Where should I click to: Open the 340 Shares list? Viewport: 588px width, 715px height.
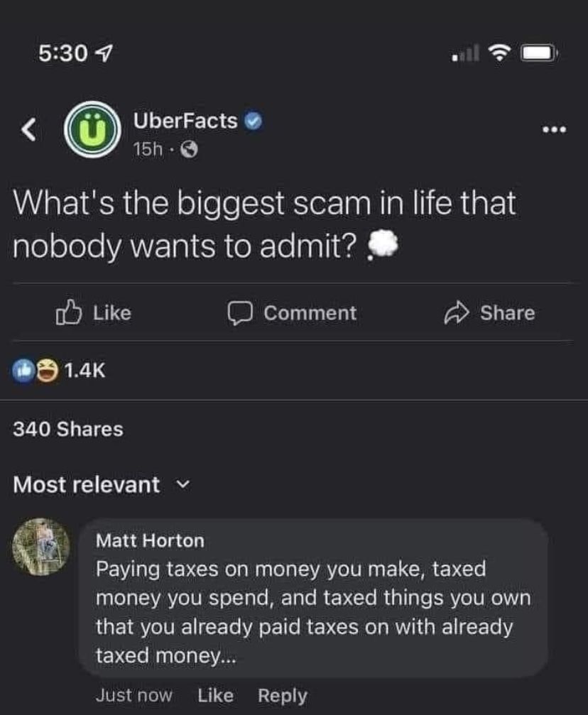[x=68, y=429]
